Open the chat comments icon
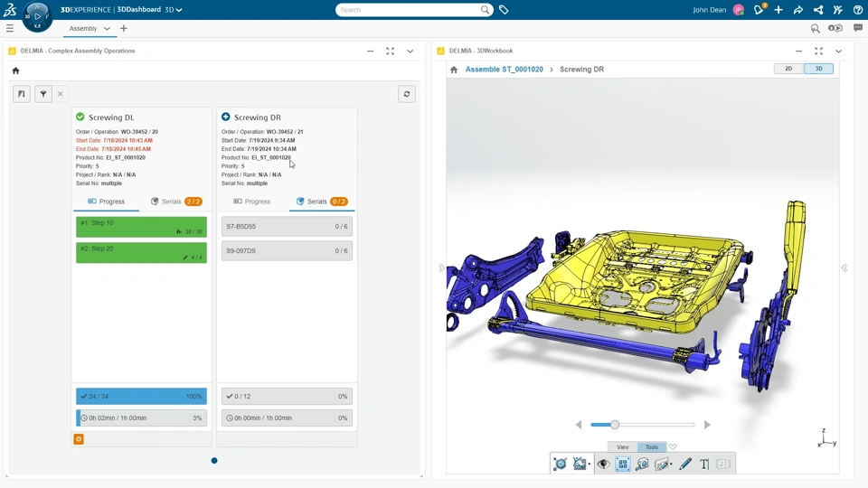 (858, 28)
